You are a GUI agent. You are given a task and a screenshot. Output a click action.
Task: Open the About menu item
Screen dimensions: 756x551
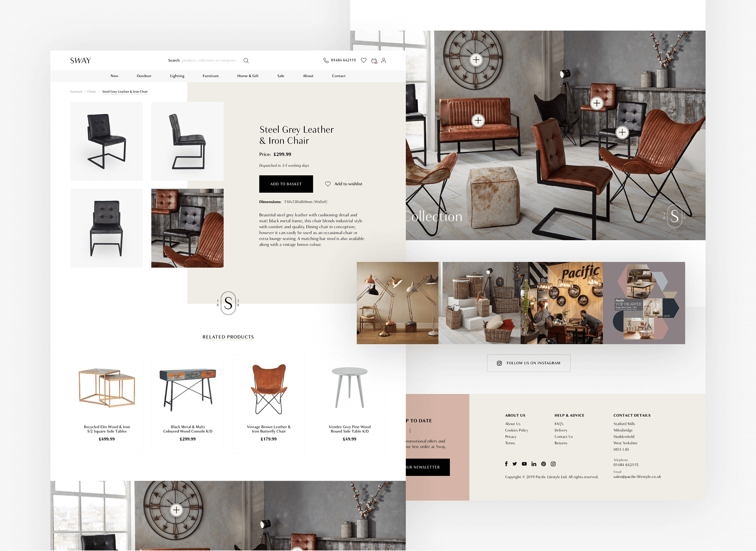pyautogui.click(x=308, y=76)
